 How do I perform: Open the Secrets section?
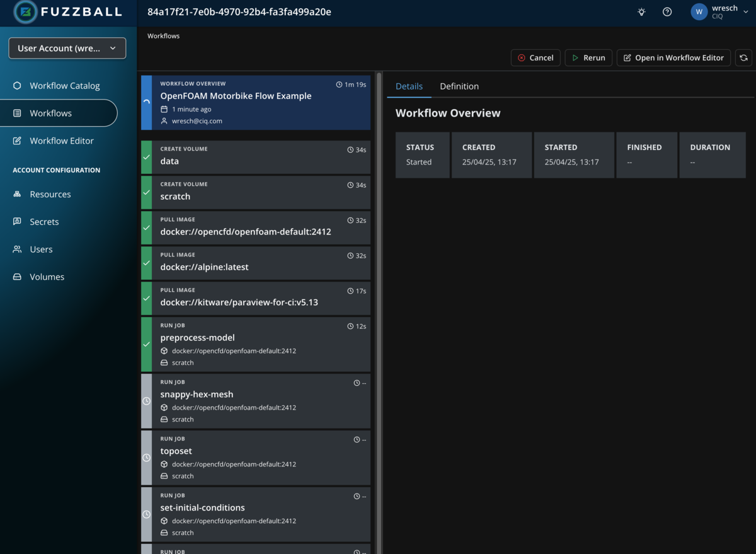point(44,221)
